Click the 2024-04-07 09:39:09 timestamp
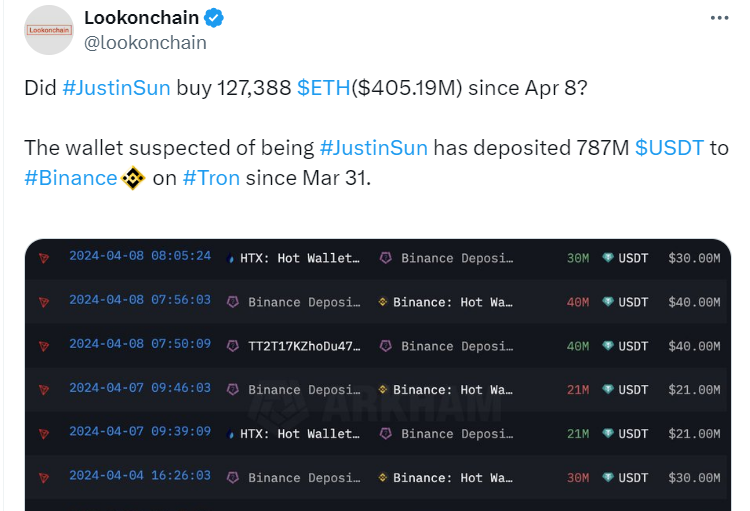This screenshot has height=511, width=750. (x=140, y=434)
